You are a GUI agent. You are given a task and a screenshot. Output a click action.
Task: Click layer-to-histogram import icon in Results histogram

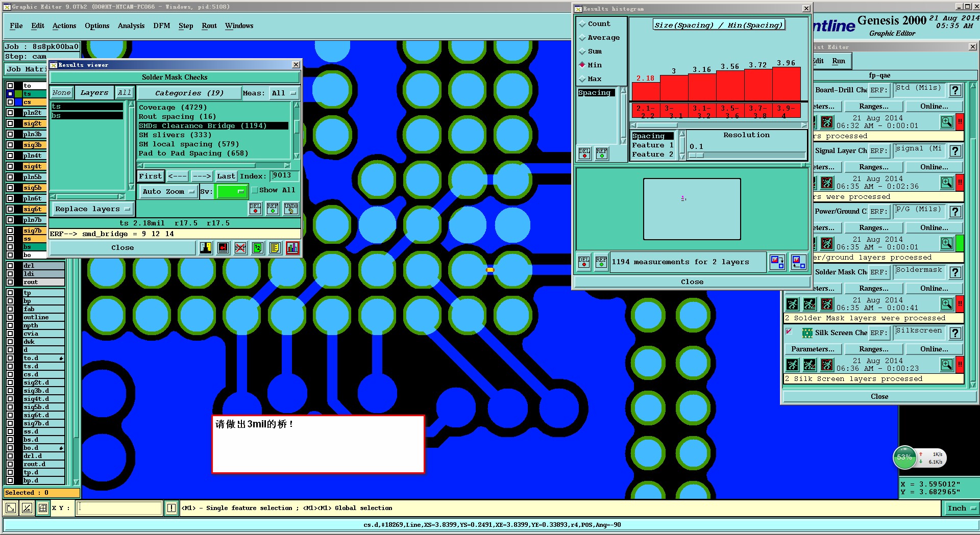pos(798,262)
